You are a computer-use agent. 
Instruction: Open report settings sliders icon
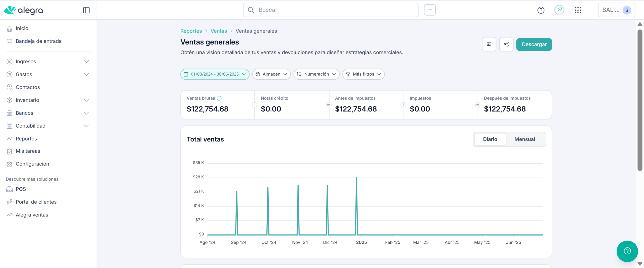pyautogui.click(x=489, y=44)
